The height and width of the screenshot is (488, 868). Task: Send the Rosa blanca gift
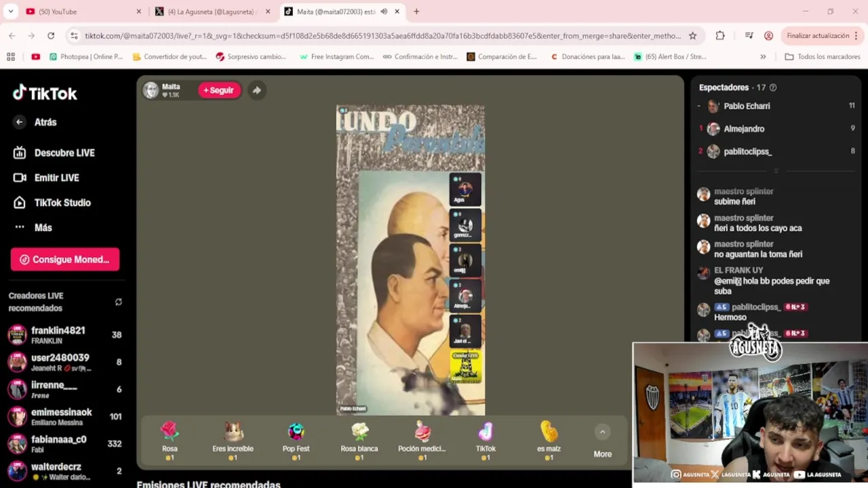[359, 441]
